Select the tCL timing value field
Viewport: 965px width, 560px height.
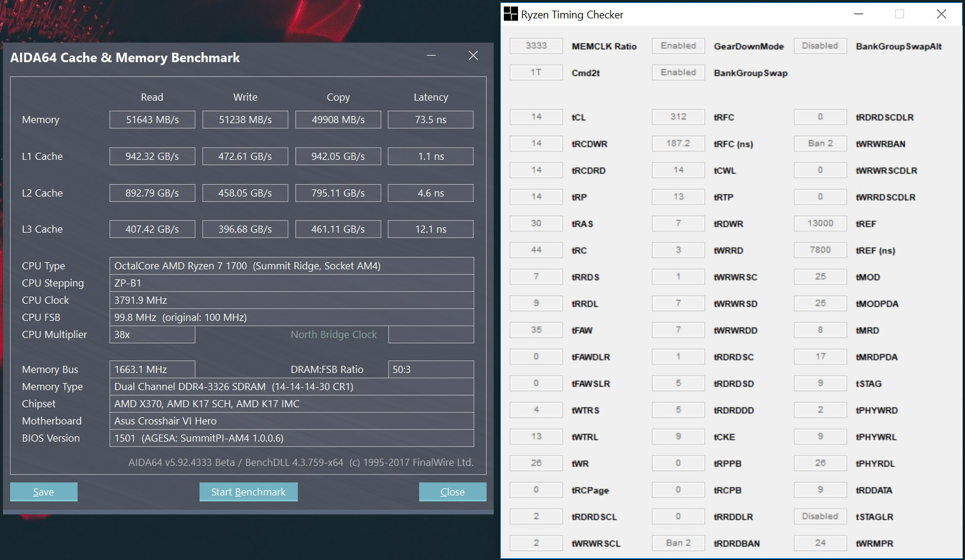[536, 117]
